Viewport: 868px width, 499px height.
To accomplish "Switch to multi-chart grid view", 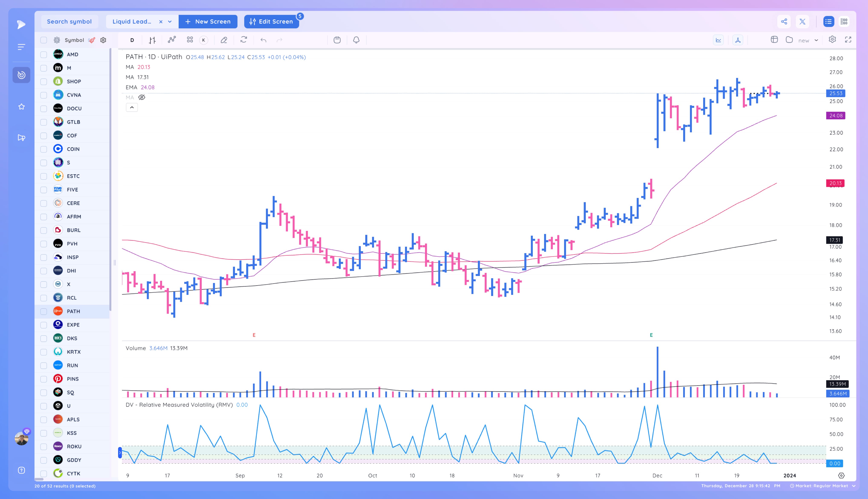I will click(844, 22).
